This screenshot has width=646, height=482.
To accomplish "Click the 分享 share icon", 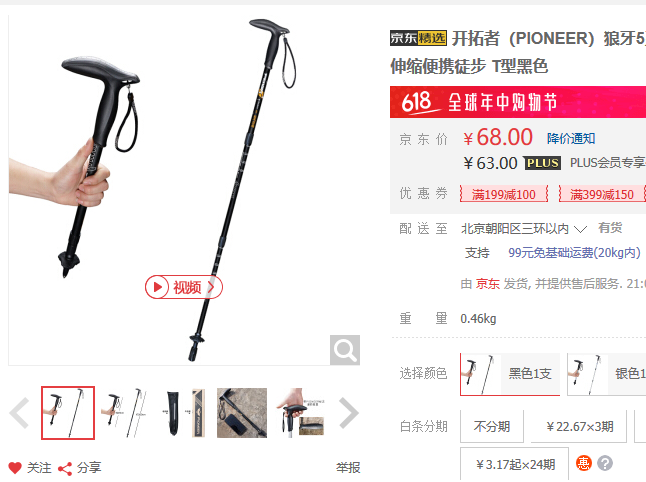I will click(x=65, y=468).
